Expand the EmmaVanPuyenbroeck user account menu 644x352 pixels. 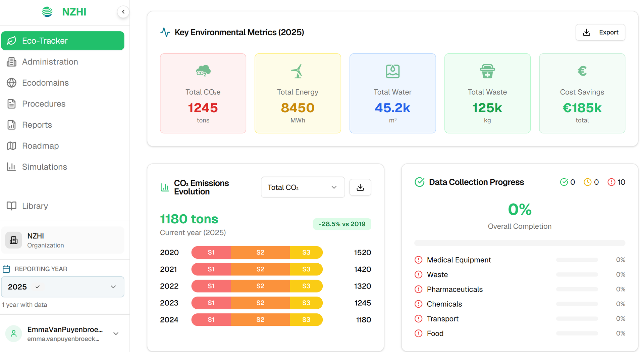click(x=116, y=334)
